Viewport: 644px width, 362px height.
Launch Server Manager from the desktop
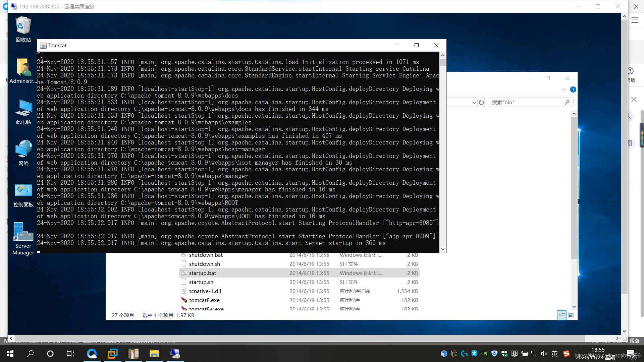tap(23, 239)
